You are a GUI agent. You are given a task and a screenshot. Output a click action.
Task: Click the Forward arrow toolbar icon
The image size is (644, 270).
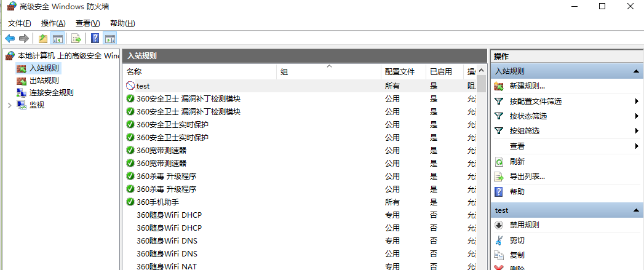click(x=24, y=39)
